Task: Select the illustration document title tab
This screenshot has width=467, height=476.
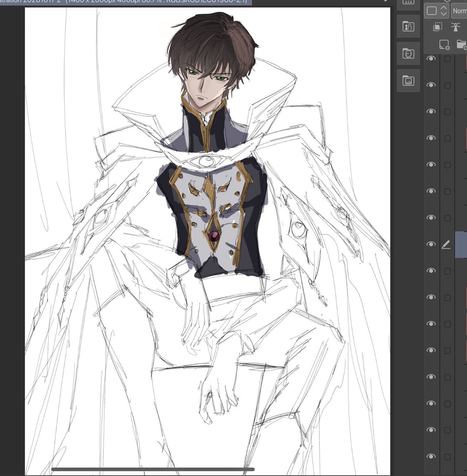Action: [125, 2]
